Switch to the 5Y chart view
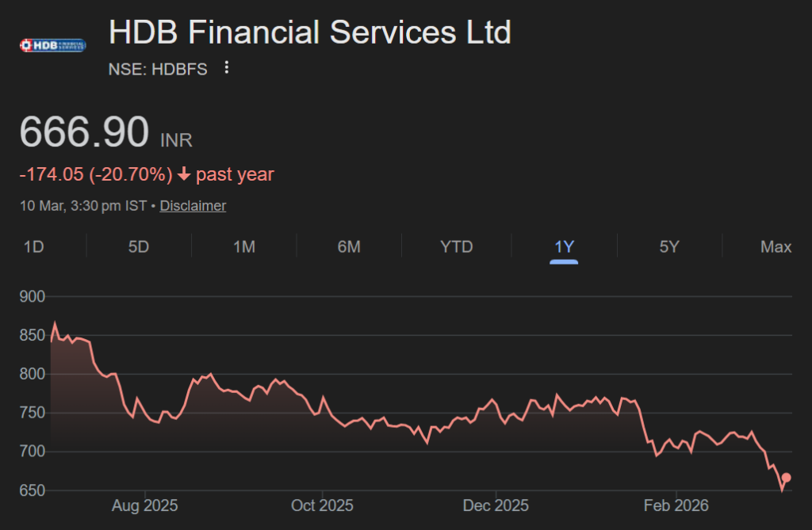The height and width of the screenshot is (530, 812). click(669, 246)
